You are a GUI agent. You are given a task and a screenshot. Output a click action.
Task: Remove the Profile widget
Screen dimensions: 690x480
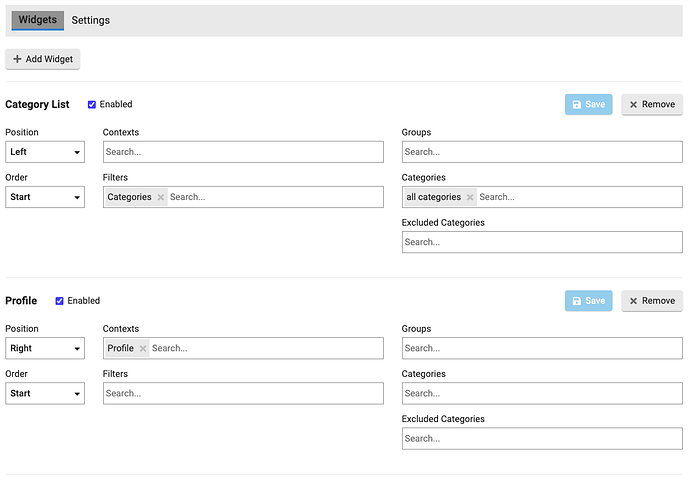pyautogui.click(x=652, y=301)
